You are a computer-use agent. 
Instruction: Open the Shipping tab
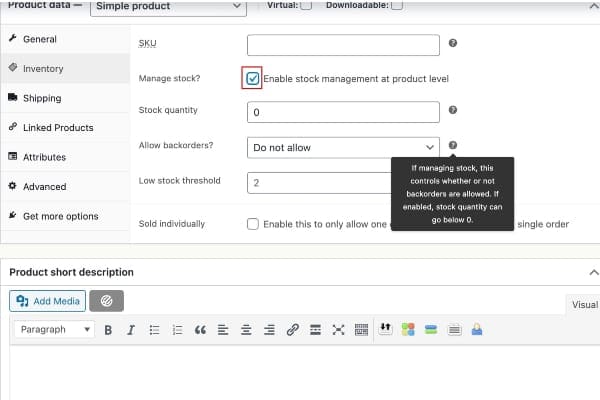42,98
